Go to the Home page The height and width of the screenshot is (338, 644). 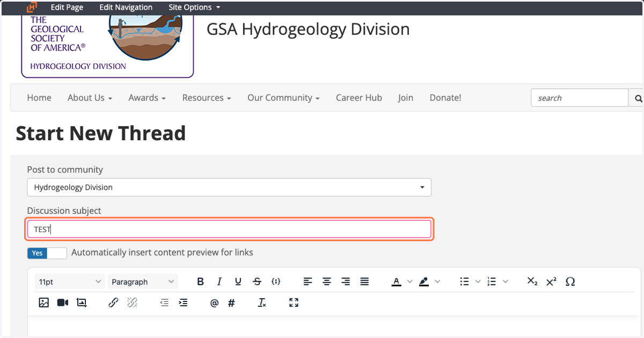coord(39,98)
